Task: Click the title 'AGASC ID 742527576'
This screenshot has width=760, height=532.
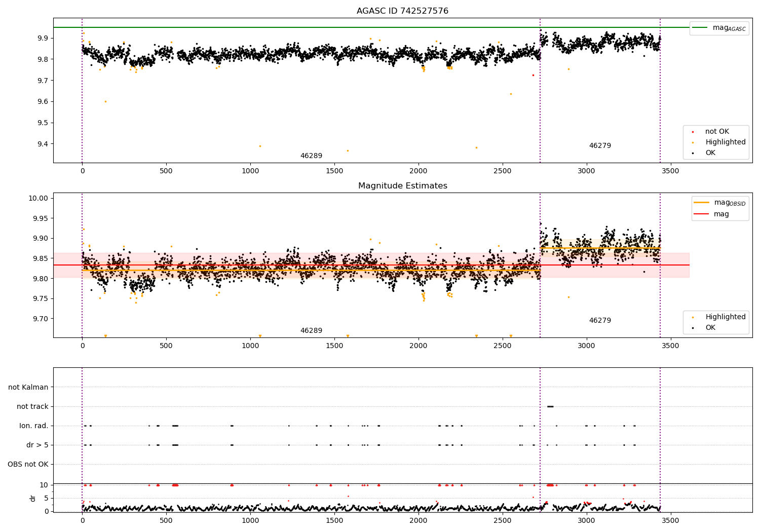Action: pos(402,11)
